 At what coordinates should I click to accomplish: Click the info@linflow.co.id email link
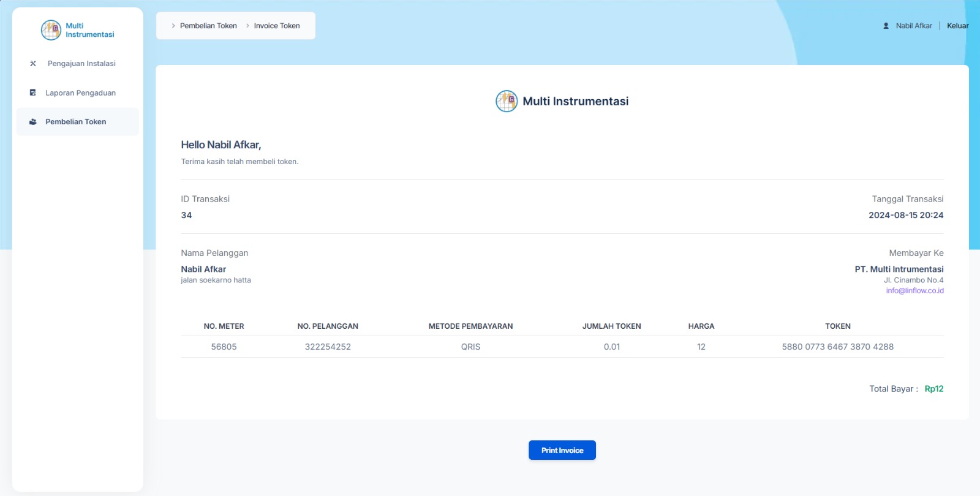point(914,291)
